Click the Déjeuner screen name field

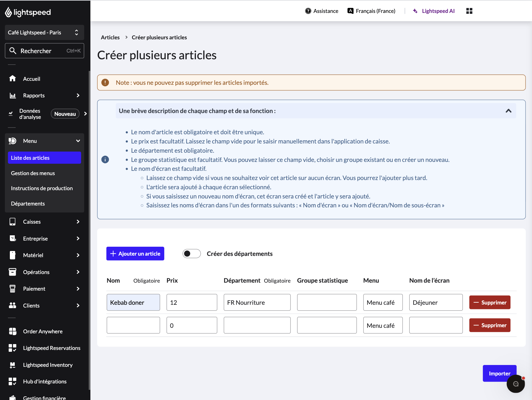pyautogui.click(x=436, y=302)
